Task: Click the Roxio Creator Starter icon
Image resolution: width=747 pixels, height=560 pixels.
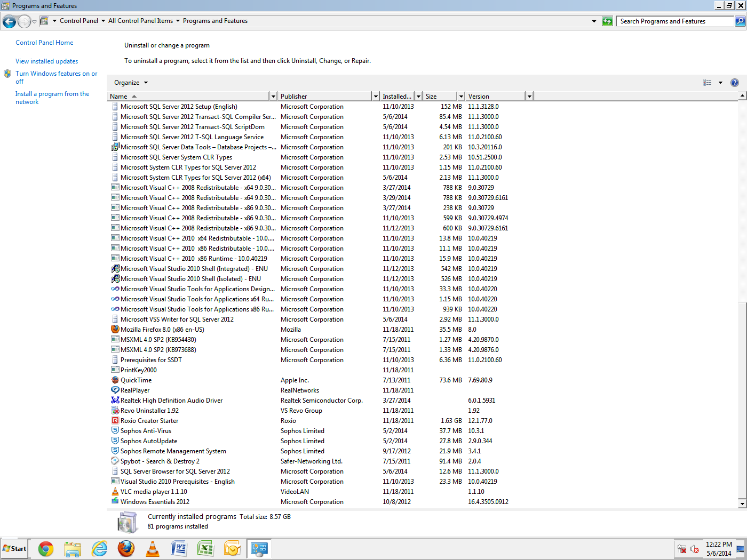Action: click(x=115, y=421)
